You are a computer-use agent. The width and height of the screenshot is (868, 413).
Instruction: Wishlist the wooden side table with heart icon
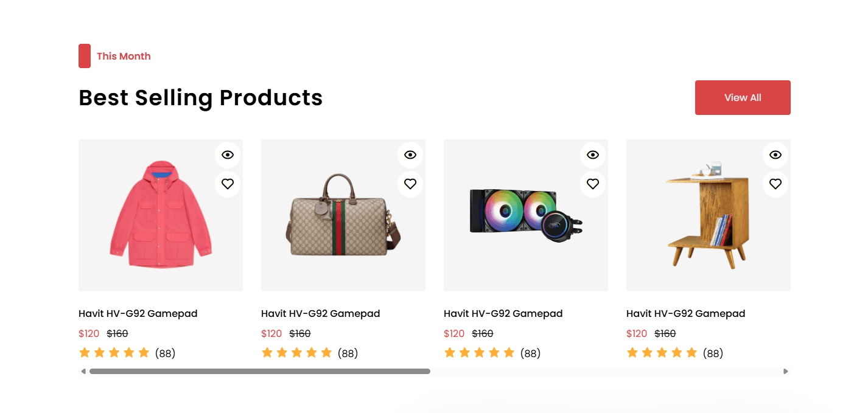(x=775, y=184)
